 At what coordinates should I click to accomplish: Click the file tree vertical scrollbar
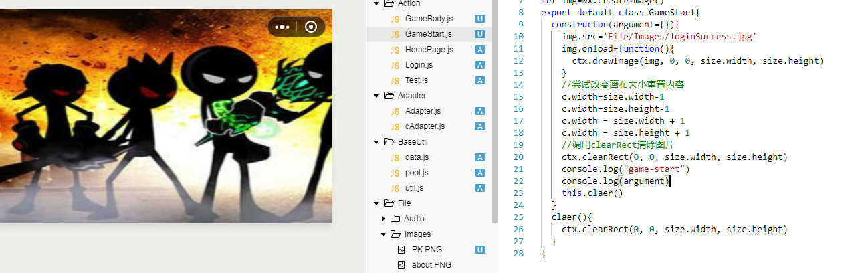[495, 110]
